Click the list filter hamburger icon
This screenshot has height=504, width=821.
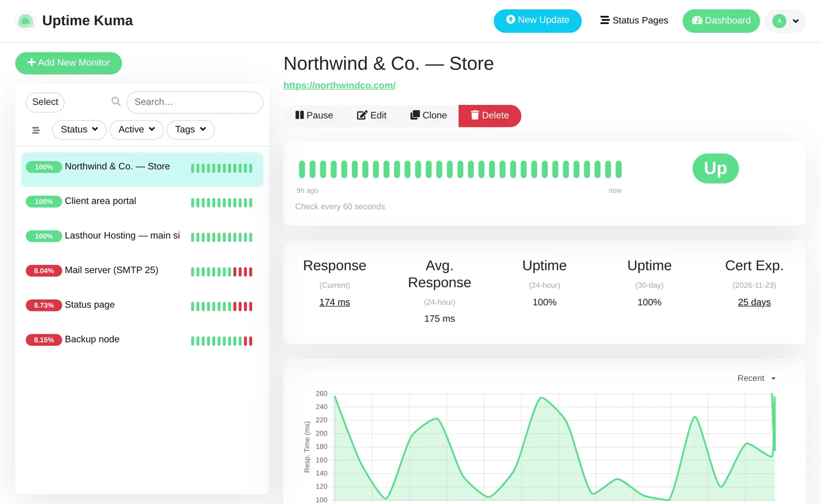click(36, 130)
